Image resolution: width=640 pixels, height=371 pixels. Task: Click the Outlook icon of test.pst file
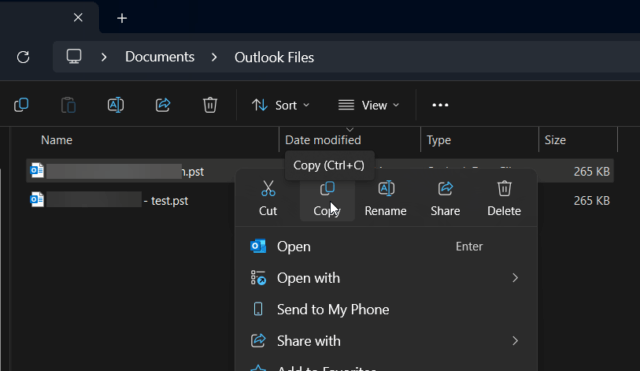click(x=37, y=200)
